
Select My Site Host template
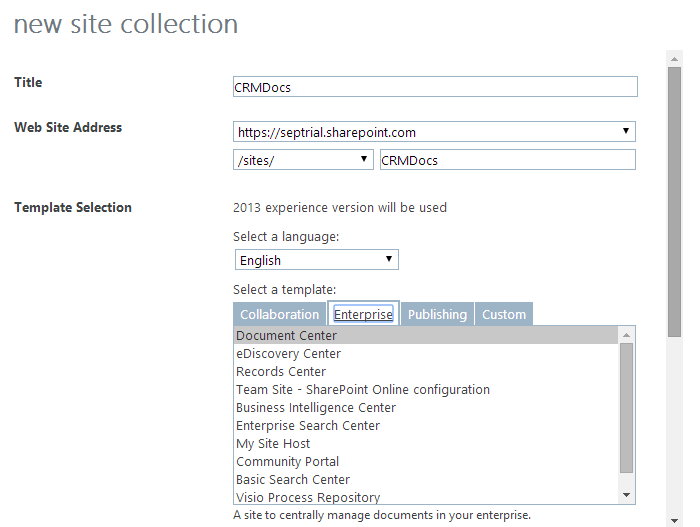click(x=273, y=444)
